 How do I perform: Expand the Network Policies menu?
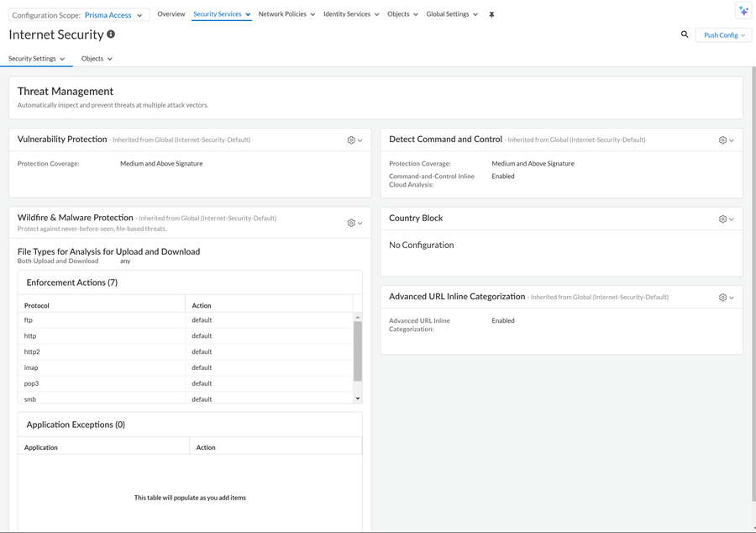coord(286,14)
